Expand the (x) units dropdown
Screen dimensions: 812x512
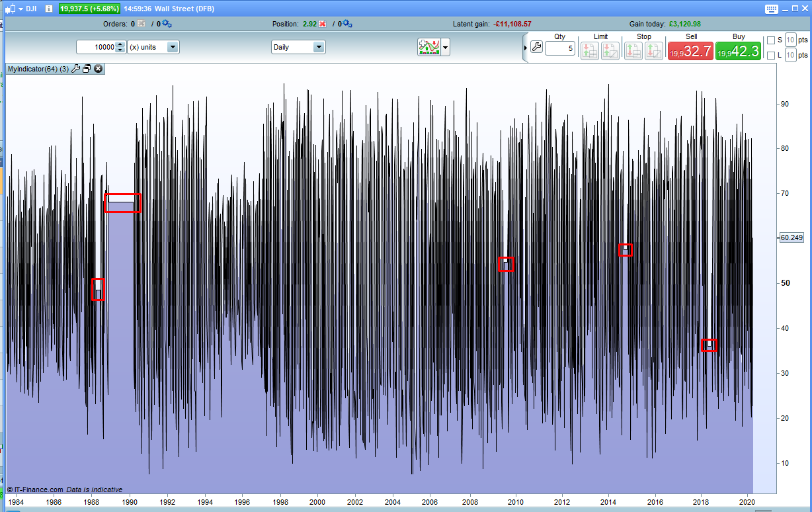(172, 47)
